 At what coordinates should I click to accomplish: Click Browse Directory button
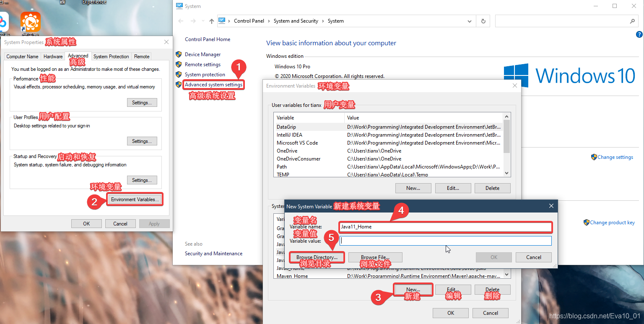pos(317,257)
